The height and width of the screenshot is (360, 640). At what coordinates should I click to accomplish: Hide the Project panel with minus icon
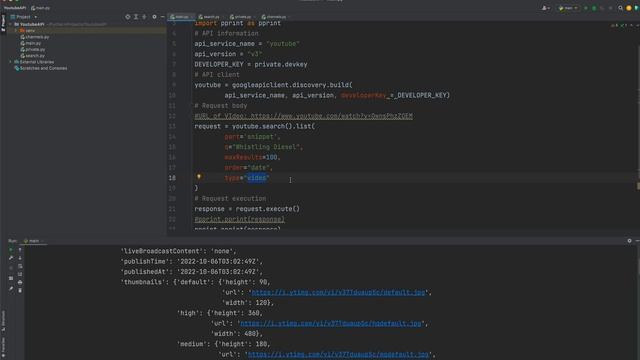(x=162, y=17)
